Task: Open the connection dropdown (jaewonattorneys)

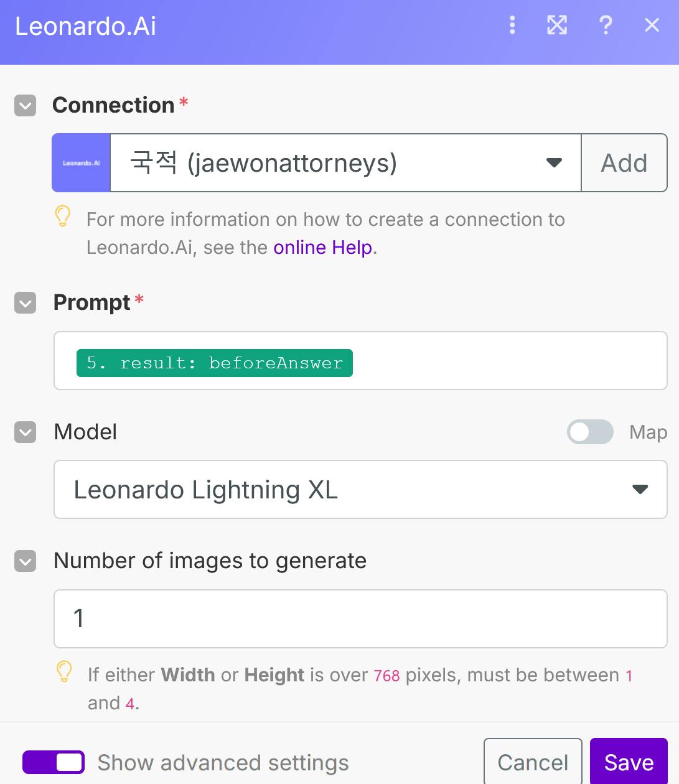Action: click(345, 163)
